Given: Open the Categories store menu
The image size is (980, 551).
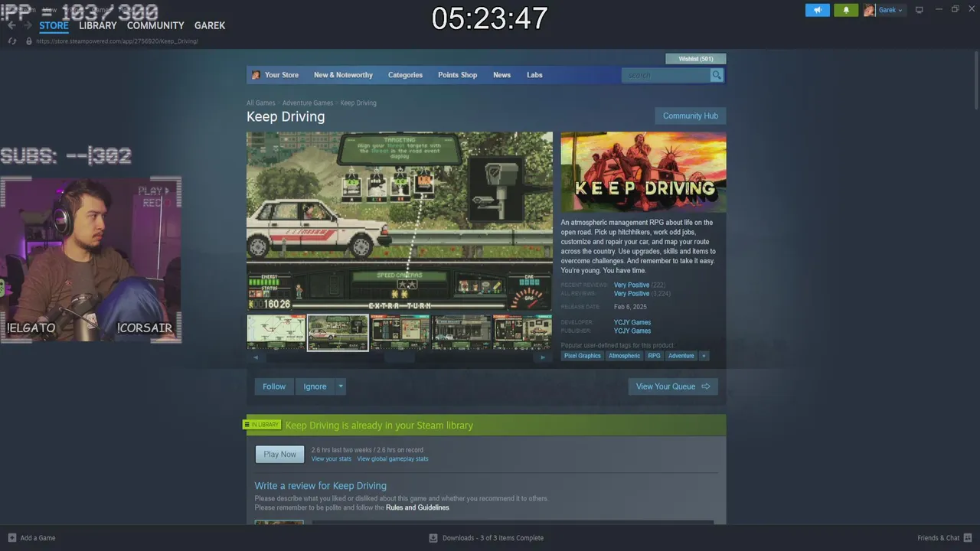Looking at the screenshot, I should [x=405, y=75].
